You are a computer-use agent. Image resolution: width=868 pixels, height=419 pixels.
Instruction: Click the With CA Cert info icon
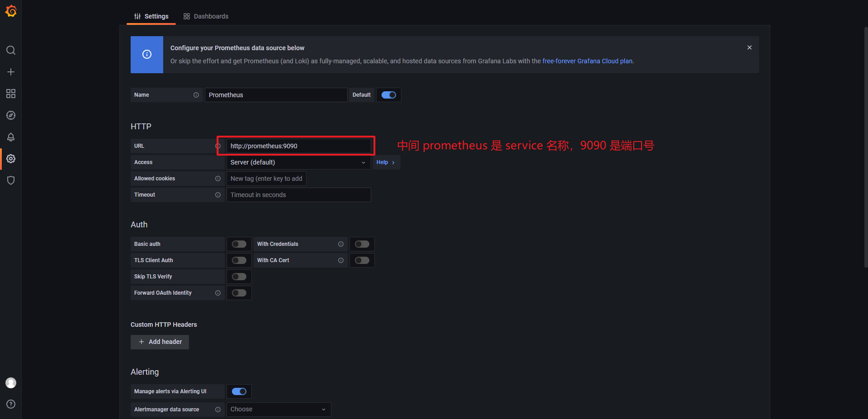pos(341,260)
